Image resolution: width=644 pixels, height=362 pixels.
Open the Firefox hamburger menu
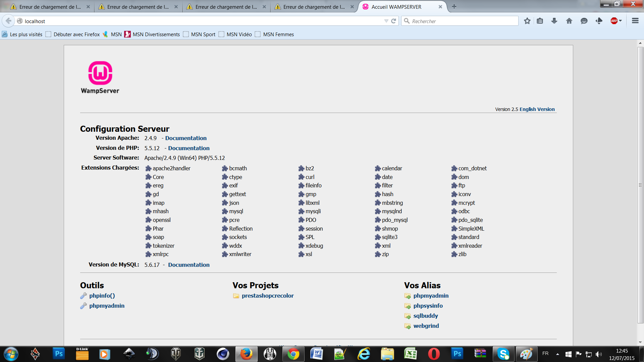point(635,21)
